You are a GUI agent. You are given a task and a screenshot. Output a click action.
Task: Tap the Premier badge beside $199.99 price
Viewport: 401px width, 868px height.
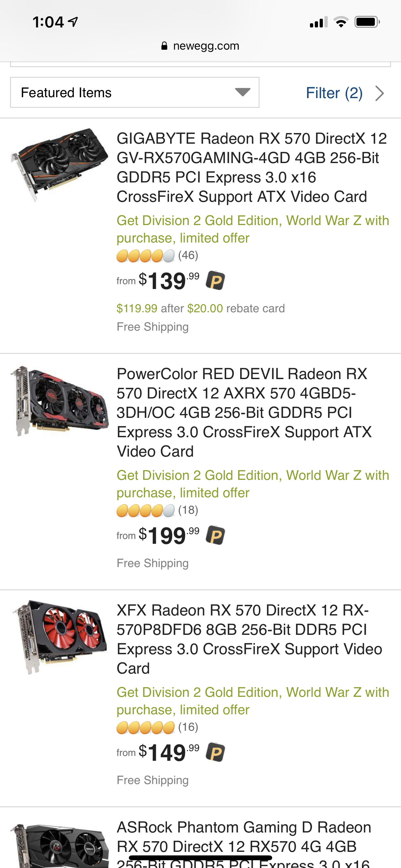[215, 535]
